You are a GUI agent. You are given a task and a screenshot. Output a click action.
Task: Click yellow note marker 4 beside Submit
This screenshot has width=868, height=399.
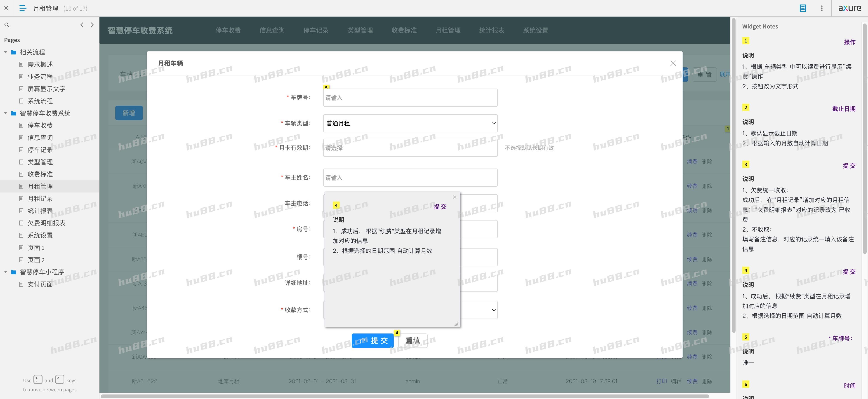(x=397, y=333)
